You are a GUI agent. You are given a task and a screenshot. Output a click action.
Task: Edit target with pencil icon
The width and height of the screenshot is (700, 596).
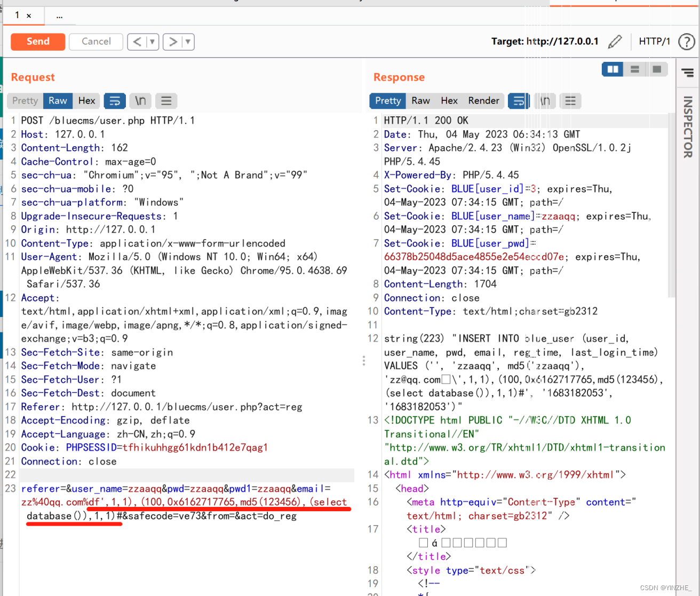(615, 41)
